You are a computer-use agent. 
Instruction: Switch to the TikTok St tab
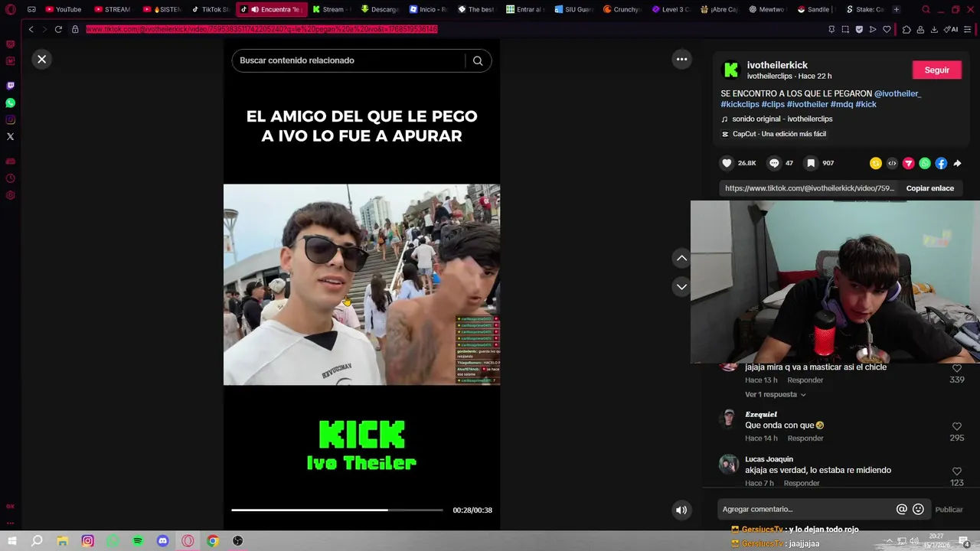210,9
